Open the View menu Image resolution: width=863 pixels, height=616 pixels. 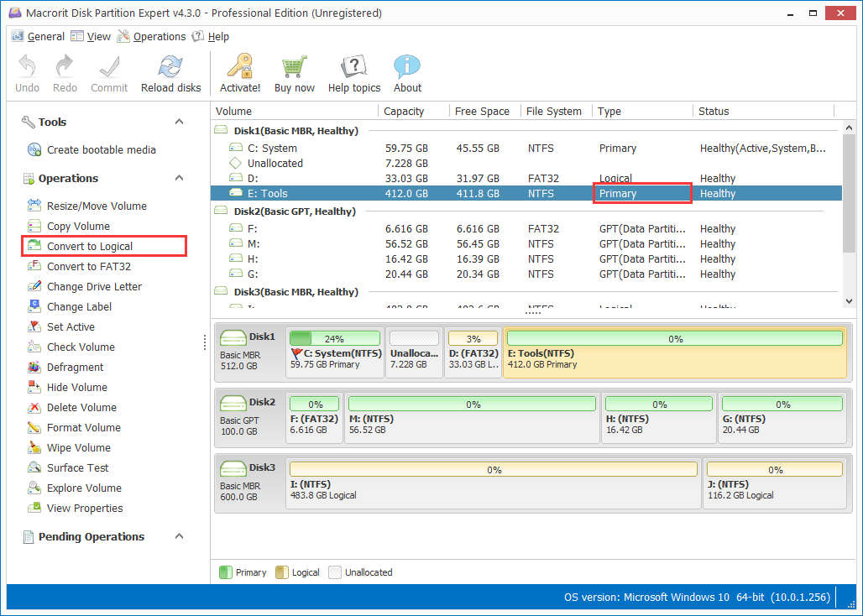tap(91, 36)
